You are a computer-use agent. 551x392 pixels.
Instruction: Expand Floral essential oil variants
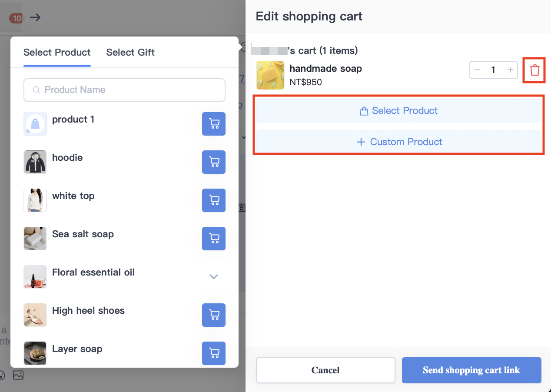point(214,277)
